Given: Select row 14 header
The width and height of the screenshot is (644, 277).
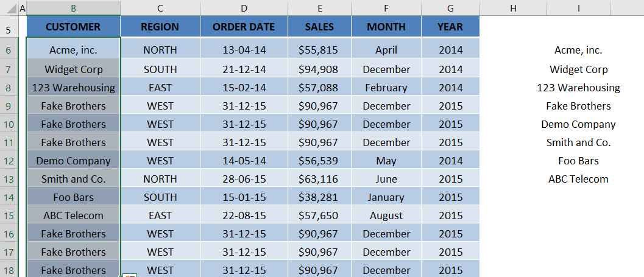Looking at the screenshot, I should click(x=10, y=197).
